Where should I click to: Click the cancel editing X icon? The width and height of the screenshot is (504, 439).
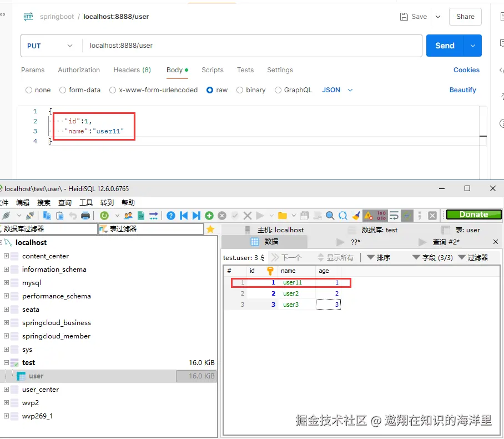tap(248, 216)
